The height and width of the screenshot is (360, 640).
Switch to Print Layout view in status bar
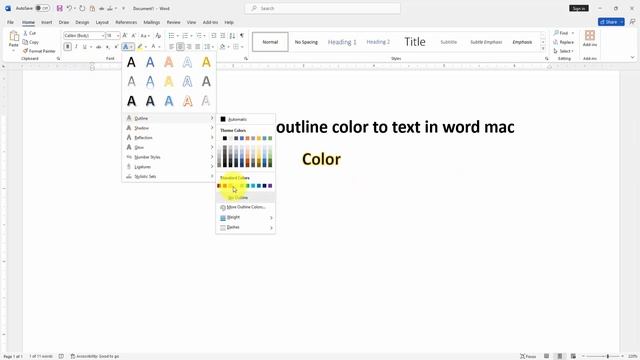(x=560, y=356)
